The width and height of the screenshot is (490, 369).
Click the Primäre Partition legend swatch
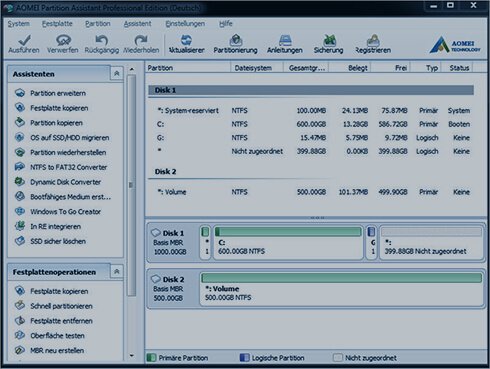click(151, 358)
